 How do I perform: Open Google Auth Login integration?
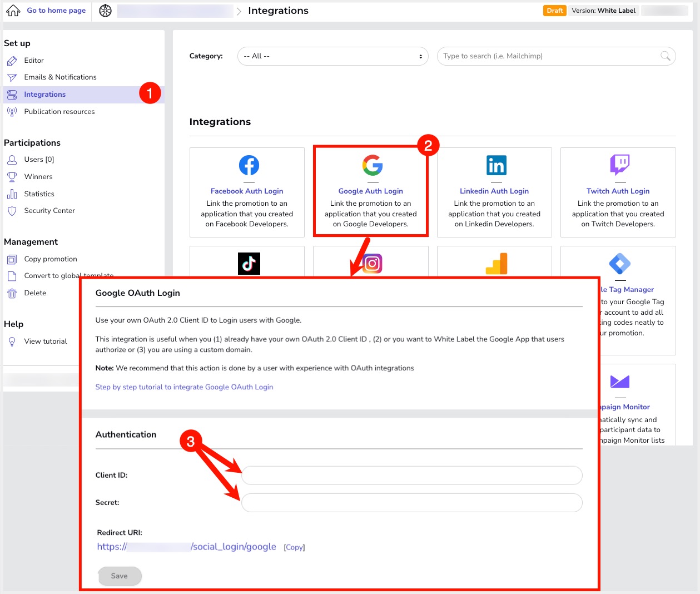point(371,192)
